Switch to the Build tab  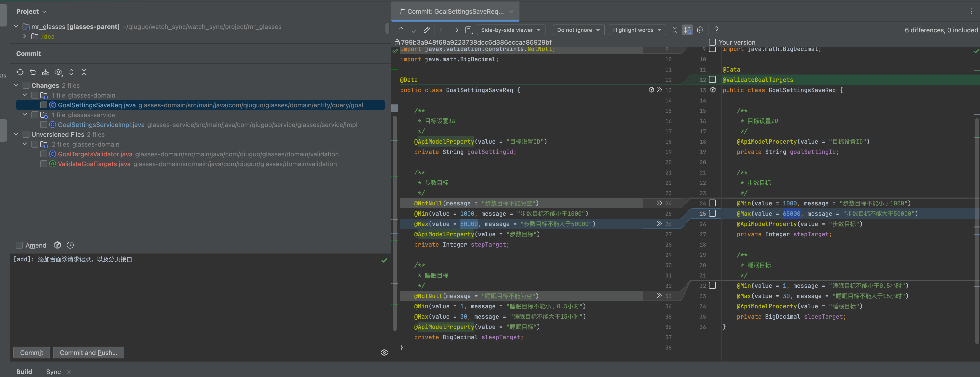tap(24, 372)
